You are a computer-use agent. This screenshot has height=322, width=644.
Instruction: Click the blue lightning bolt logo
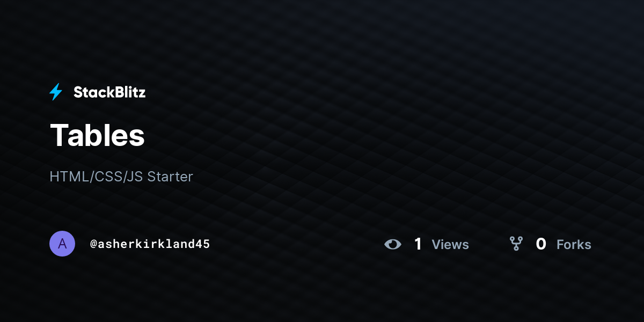point(56,92)
